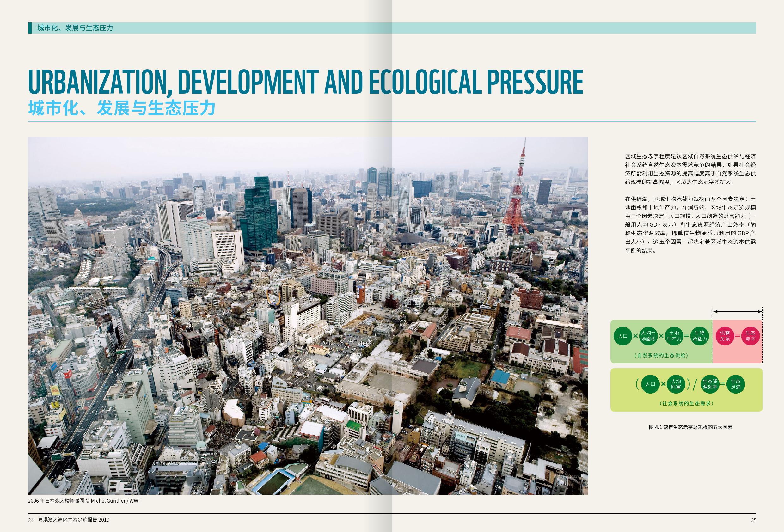Click the English title URBANIZATION, DEVELOPMENT AND ECOLOGICAL PRESSURE
Viewport: 784px width, 532px height.
click(306, 82)
